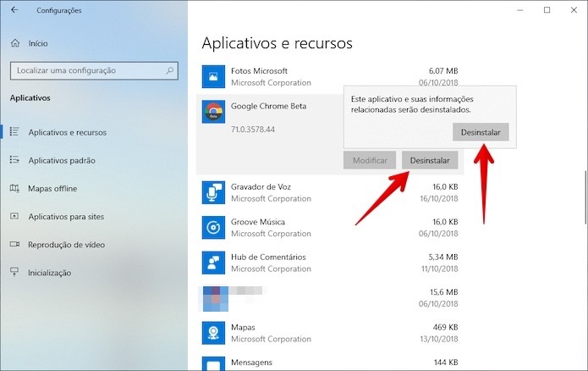Screen dimensions: 588x371
Task: Click the version text 71.0.3578.44
Action: click(x=253, y=130)
